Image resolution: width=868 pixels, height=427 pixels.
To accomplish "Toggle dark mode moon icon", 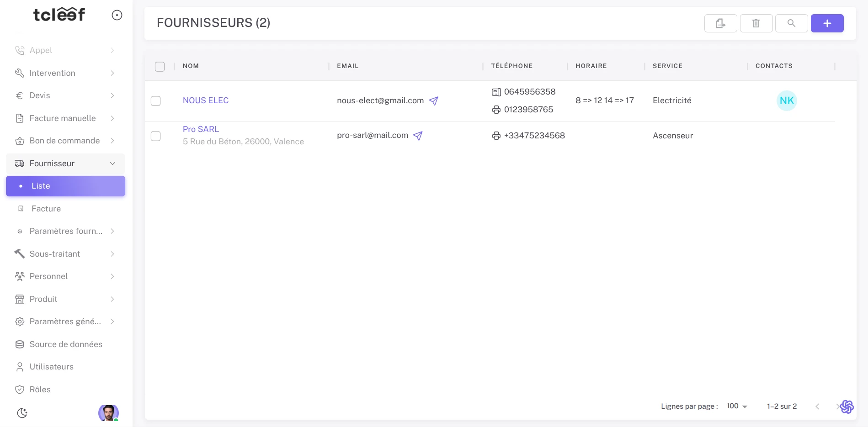I will point(22,413).
